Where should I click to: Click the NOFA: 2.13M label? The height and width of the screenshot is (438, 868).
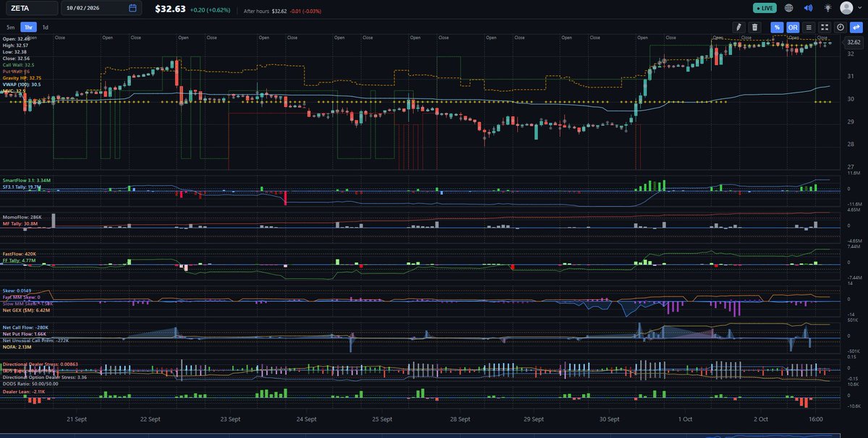pos(17,348)
